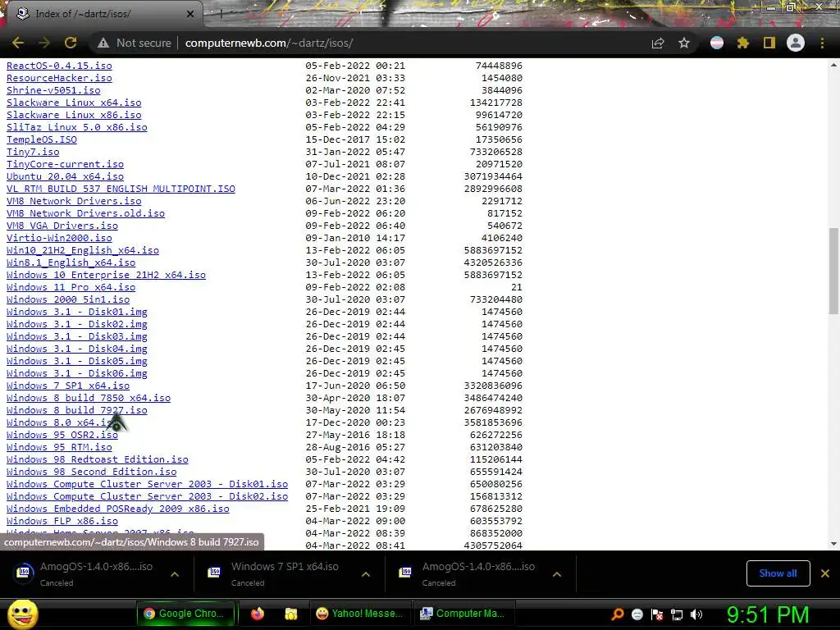This screenshot has height=630, width=840.
Task: Open the side panel icon
Action: tap(769, 43)
